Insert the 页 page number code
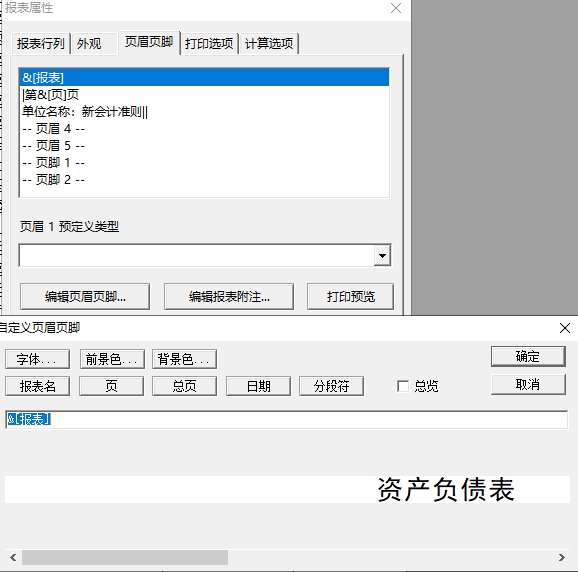Screen dimensions: 578x572 click(x=111, y=386)
